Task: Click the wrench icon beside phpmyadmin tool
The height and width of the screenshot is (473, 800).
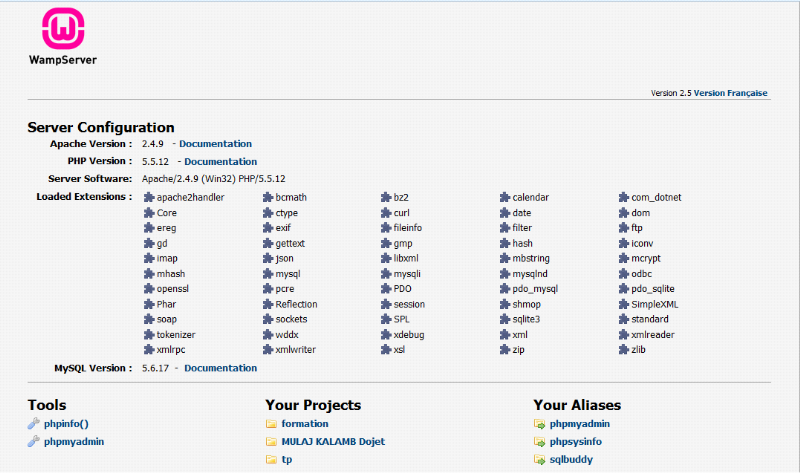Action: click(33, 441)
